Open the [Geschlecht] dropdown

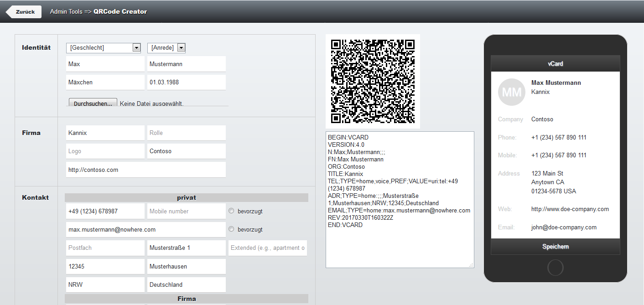(104, 48)
